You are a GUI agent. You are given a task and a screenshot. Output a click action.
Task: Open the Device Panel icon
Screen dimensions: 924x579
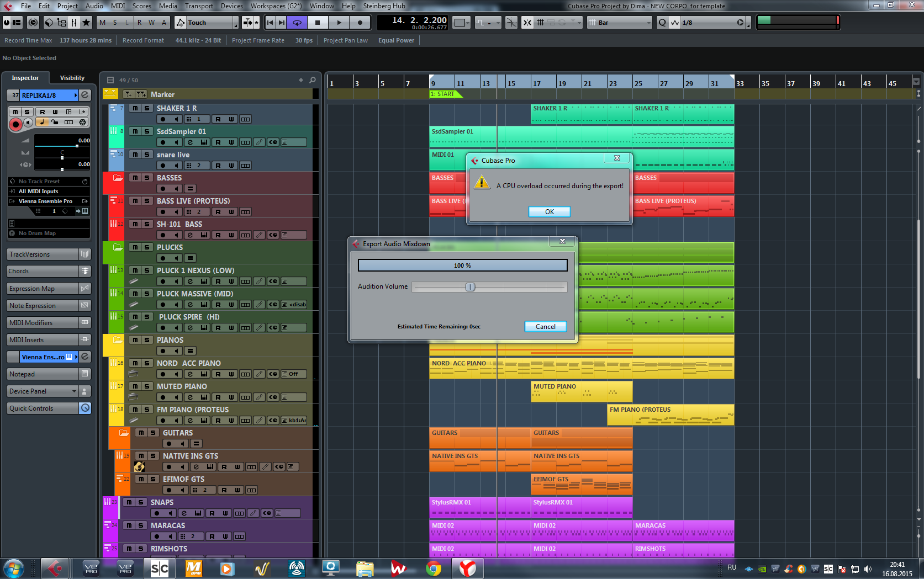click(85, 391)
